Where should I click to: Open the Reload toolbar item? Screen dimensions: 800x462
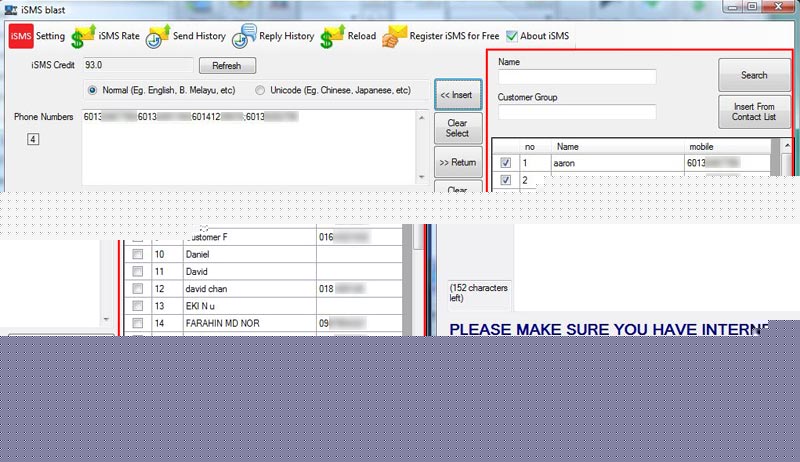(x=362, y=36)
